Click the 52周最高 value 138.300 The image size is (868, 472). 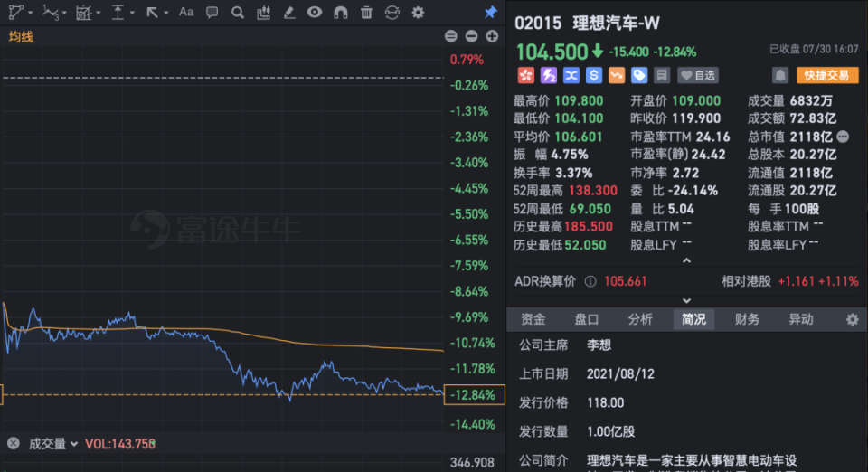click(592, 191)
